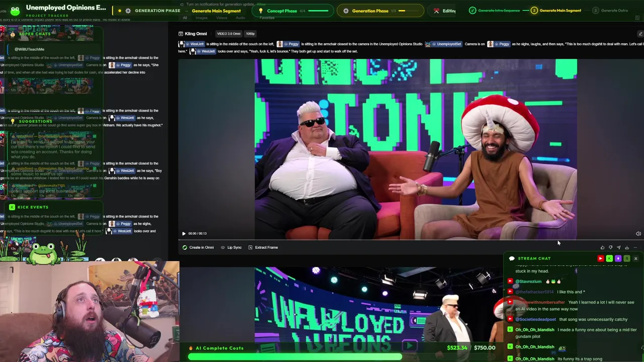Click the first WestJett tag in the prompt
This screenshot has width=644, height=362.
[192, 44]
